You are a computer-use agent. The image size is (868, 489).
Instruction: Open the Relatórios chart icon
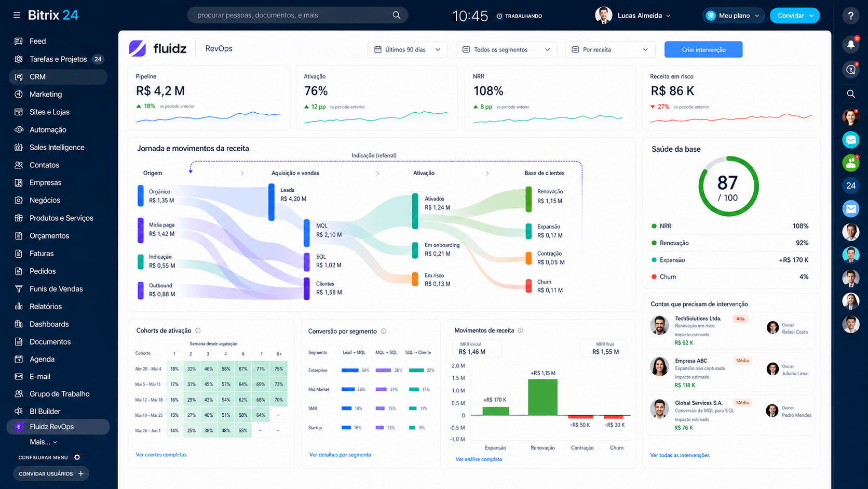(x=19, y=306)
